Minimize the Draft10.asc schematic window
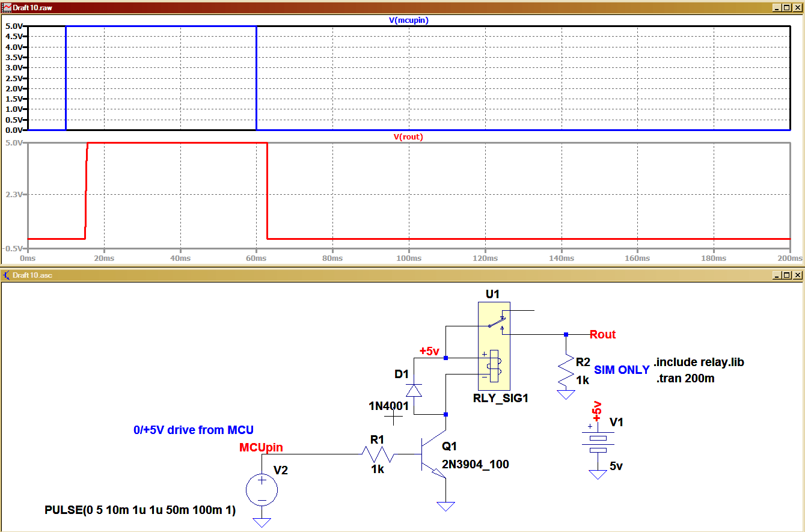The width and height of the screenshot is (805, 532). 777,275
